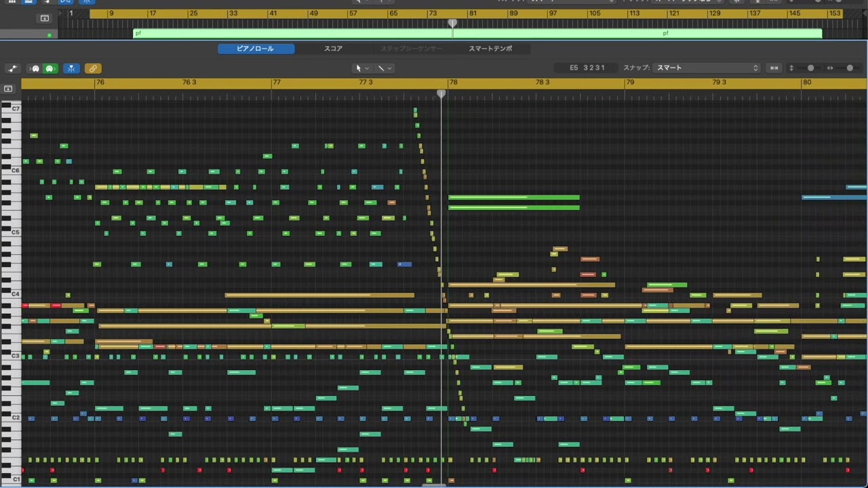This screenshot has height=488, width=868.
Task: Show global tracks in the tracks area
Action: coord(45,18)
